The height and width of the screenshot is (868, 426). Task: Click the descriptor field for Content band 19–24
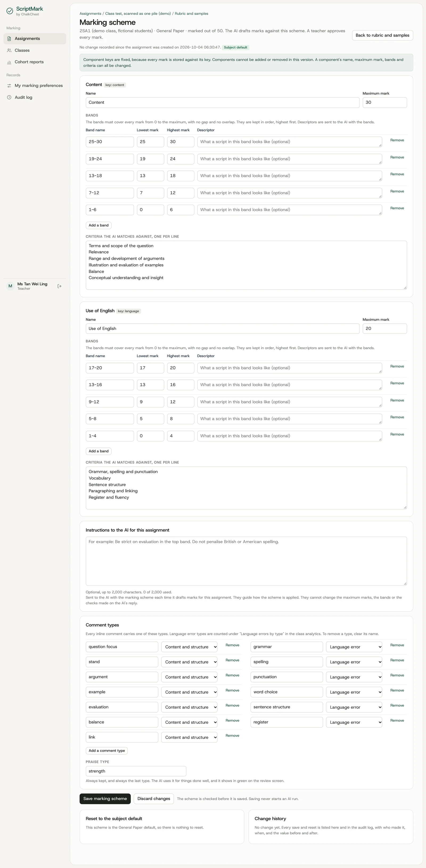click(x=289, y=159)
